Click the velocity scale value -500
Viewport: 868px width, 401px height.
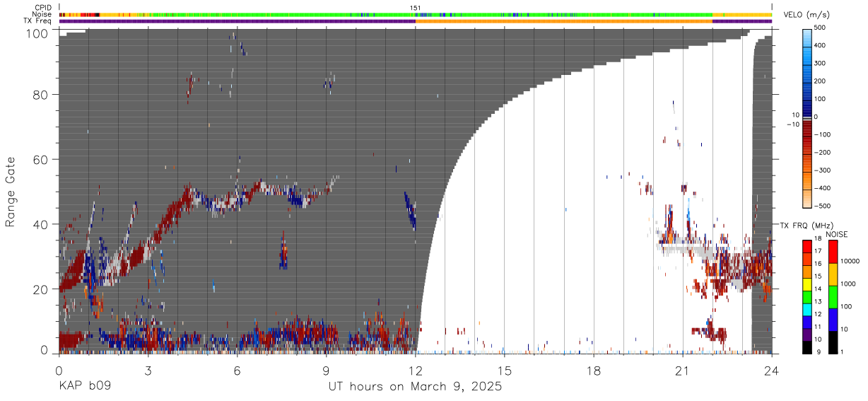pos(822,207)
